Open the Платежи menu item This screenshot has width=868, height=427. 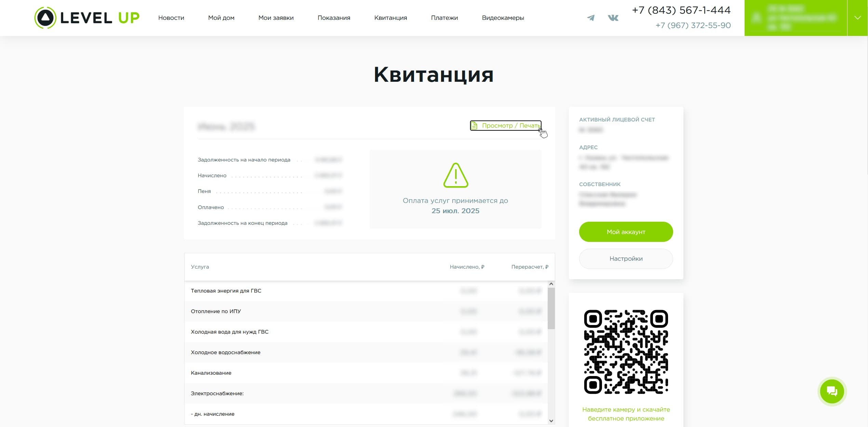pos(444,18)
